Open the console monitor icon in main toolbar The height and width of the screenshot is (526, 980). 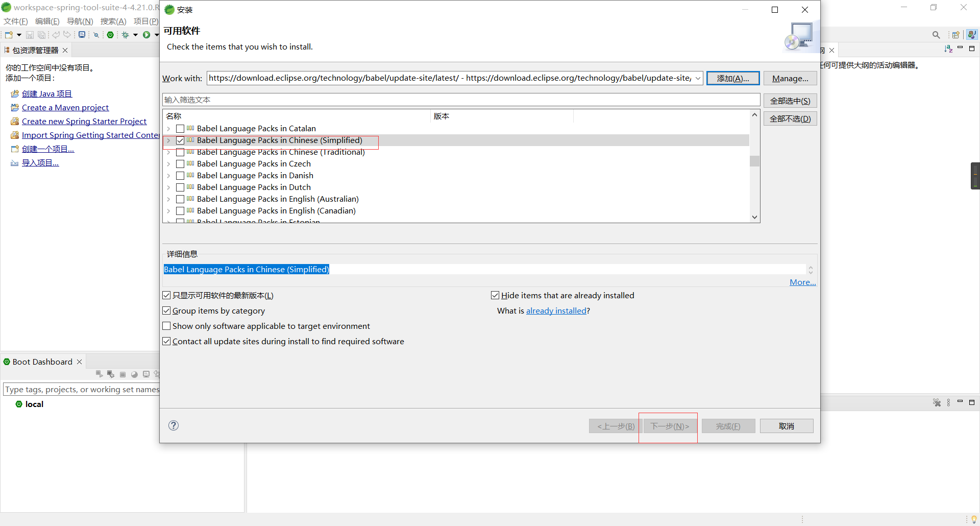click(82, 35)
